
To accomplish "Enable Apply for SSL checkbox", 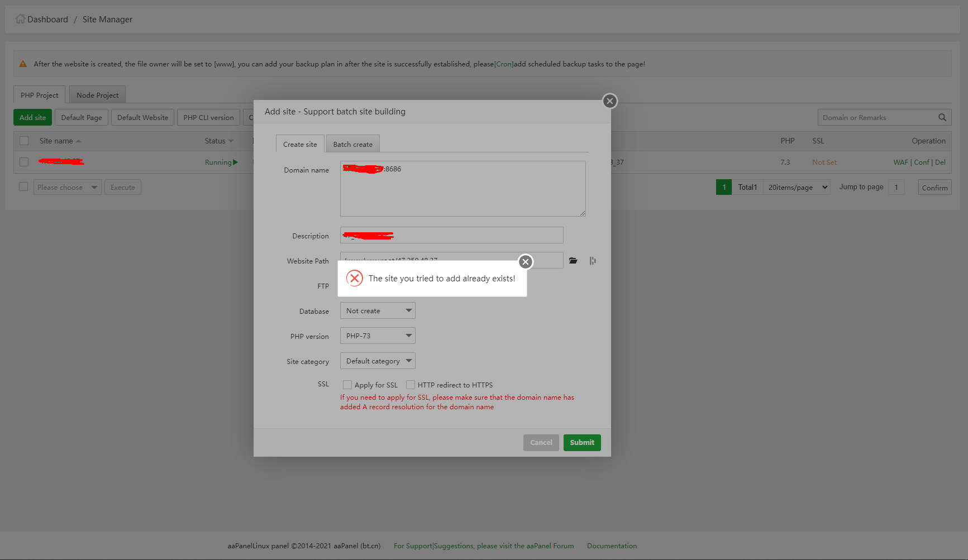I will click(x=347, y=385).
